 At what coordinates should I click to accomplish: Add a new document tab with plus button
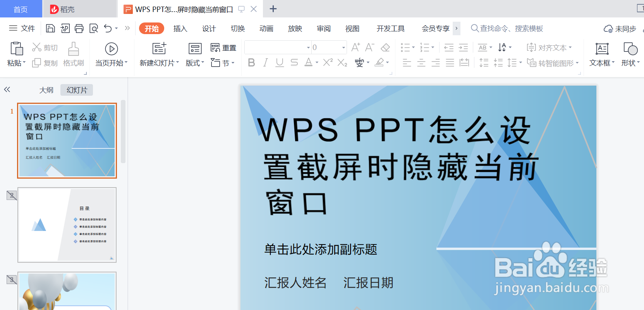pos(273,9)
